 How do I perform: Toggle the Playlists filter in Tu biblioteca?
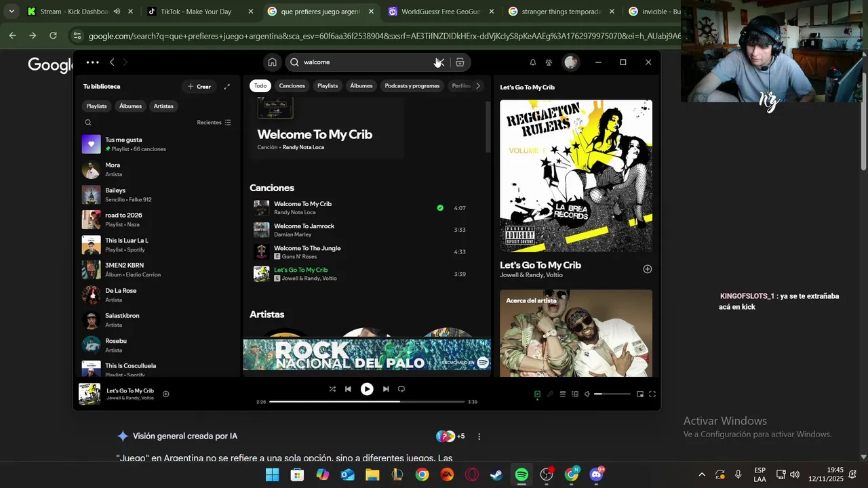(96, 106)
